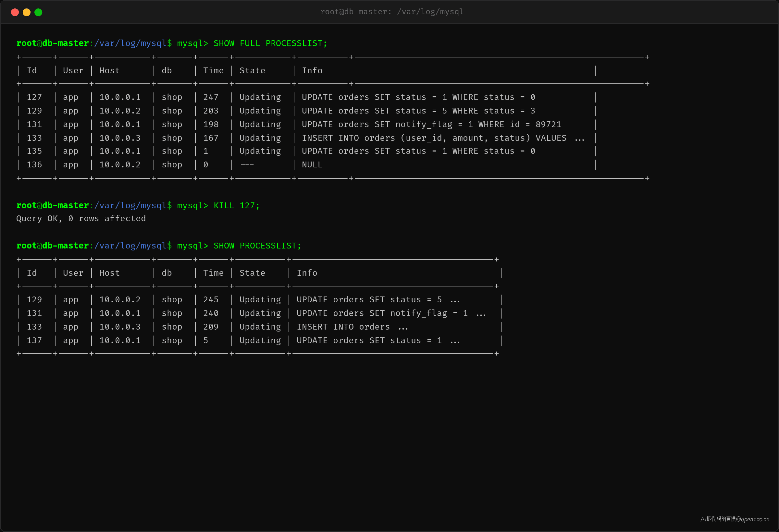The image size is (779, 532).
Task: Click host 10.0.0.3 in the row for process 133 of the first table
Action: click(x=120, y=138)
